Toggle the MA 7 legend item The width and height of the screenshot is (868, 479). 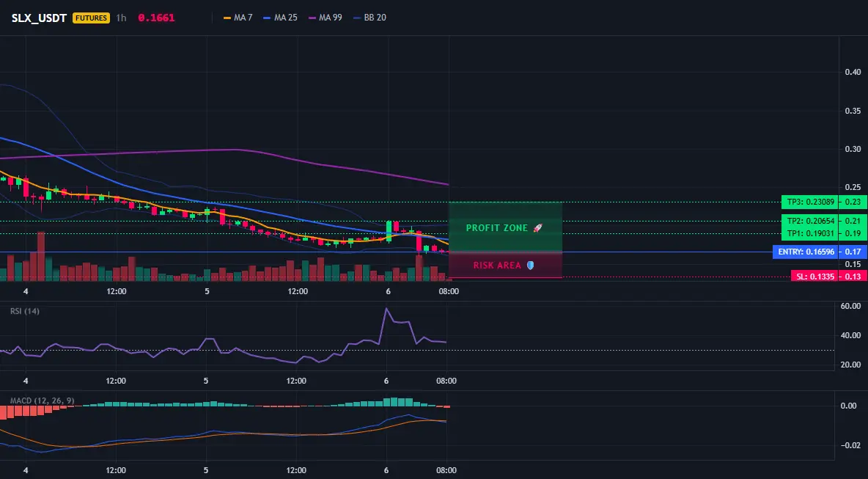238,18
